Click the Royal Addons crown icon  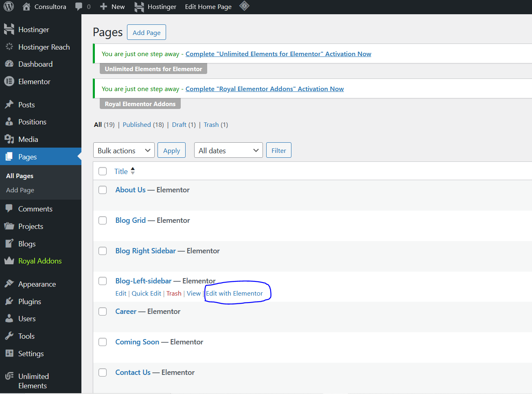[x=9, y=261]
